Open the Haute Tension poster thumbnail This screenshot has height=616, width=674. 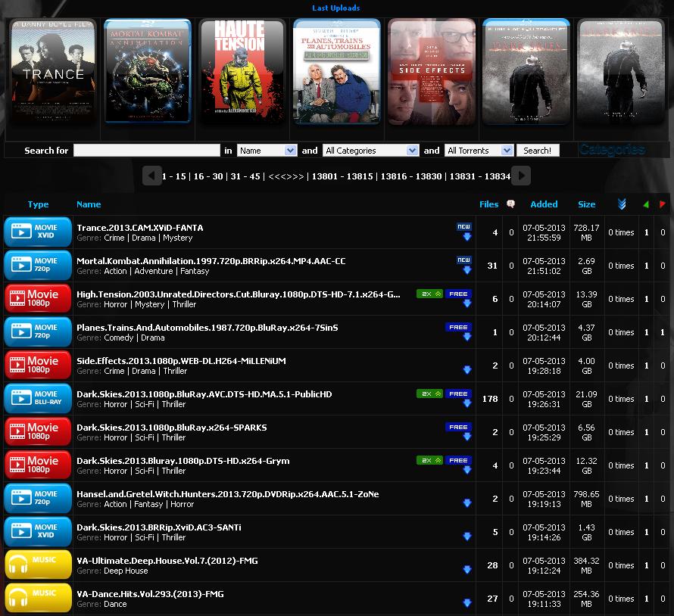click(x=242, y=72)
